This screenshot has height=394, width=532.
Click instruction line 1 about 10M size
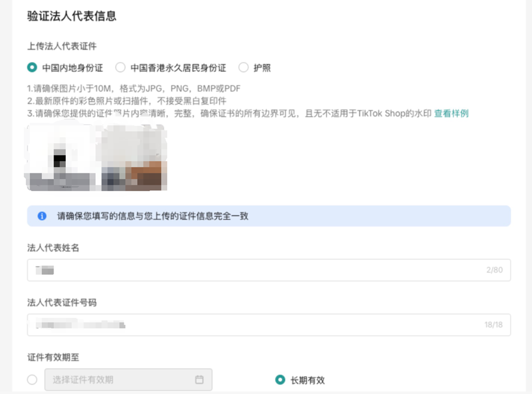(133, 89)
